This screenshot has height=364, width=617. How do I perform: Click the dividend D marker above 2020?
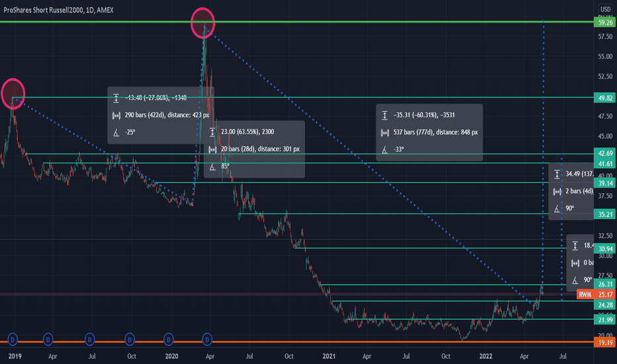pyautogui.click(x=168, y=340)
